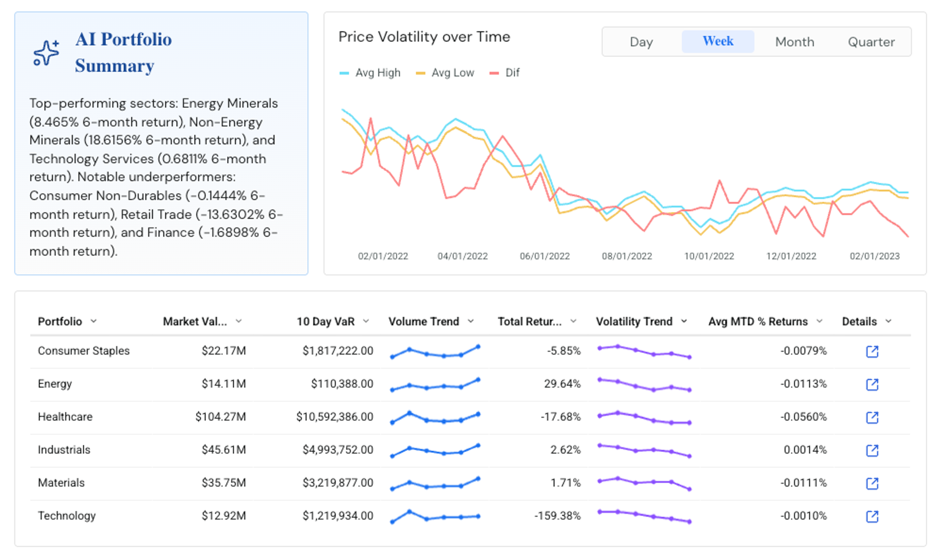The height and width of the screenshot is (560, 940).
Task: Open Total Retur... column chevron
Action: click(x=573, y=321)
